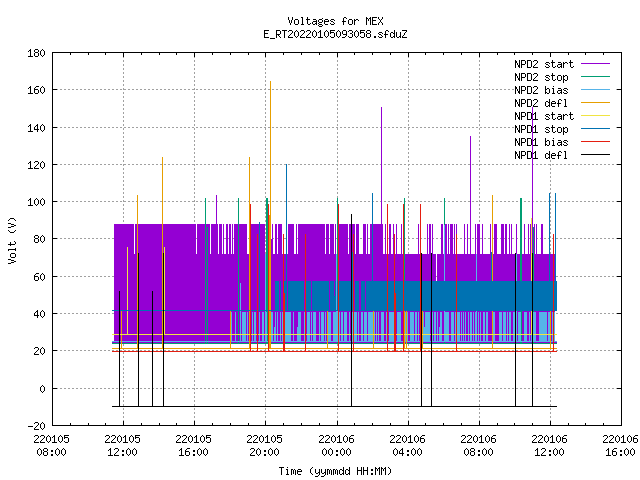Click the 'NPD1 defl' legend label
Screen dimensions: 640x480
click(x=541, y=156)
